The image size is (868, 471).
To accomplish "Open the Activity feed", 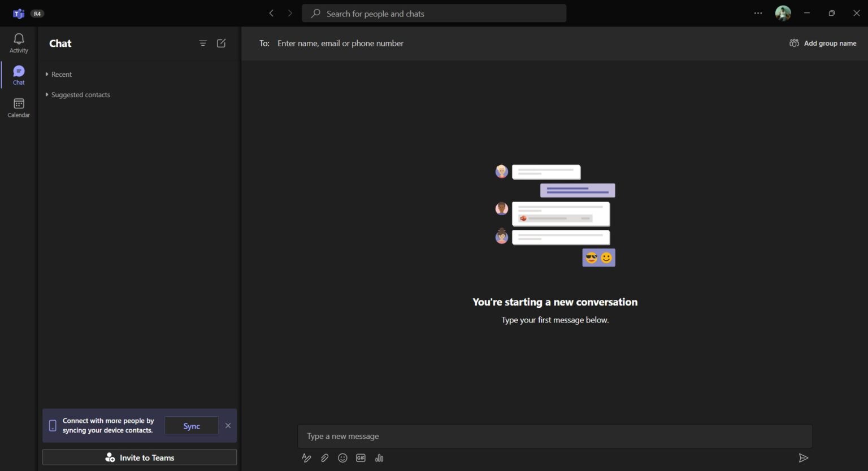I will (18, 42).
